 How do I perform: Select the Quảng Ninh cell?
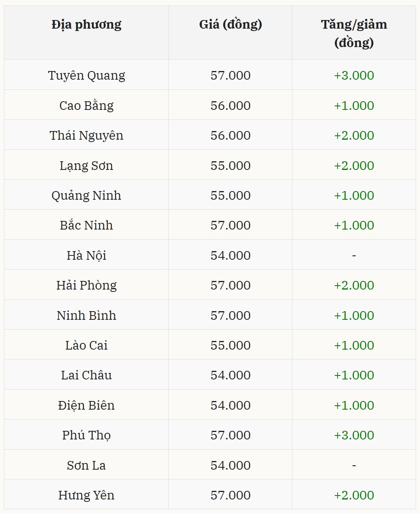[86, 195]
